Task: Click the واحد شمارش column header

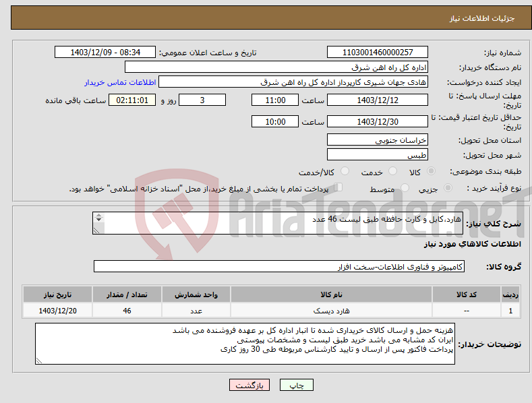Action: [196, 294]
